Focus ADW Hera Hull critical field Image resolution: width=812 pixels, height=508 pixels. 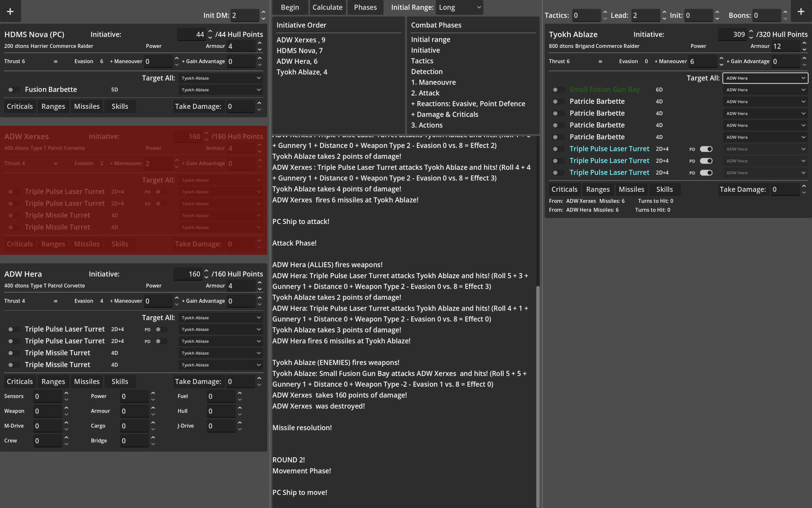(x=221, y=411)
